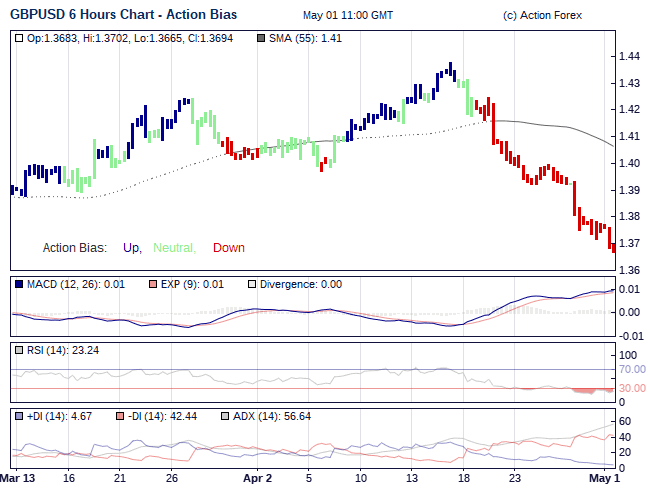Viewport: 650px width, 489px height.
Task: Click the ADX (14) legend swatch
Action: (225, 415)
